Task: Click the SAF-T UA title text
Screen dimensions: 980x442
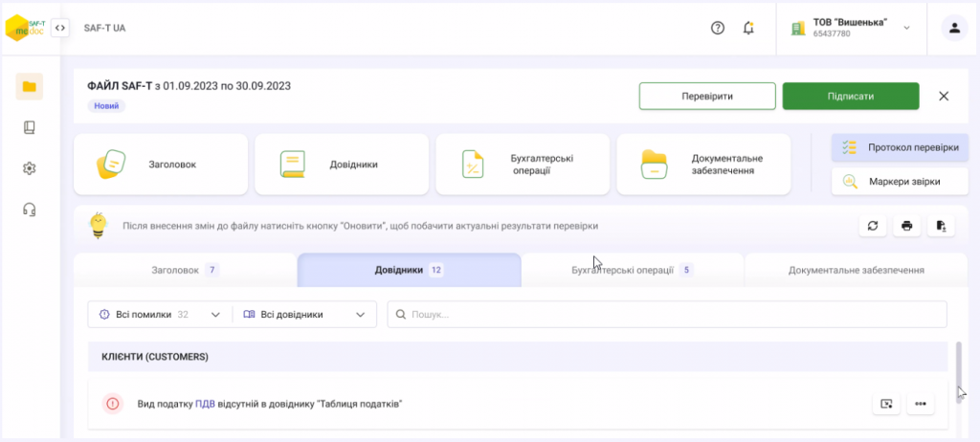Action: pyautogui.click(x=104, y=28)
